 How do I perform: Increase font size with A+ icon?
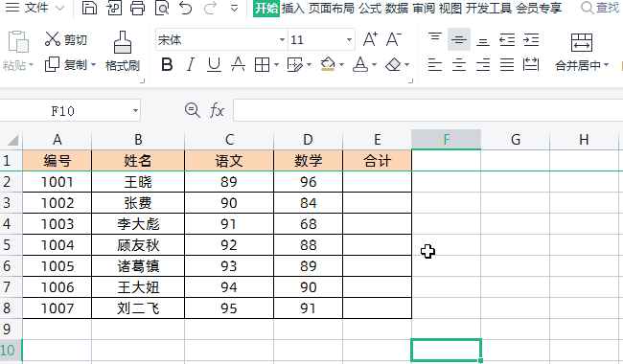tap(370, 39)
